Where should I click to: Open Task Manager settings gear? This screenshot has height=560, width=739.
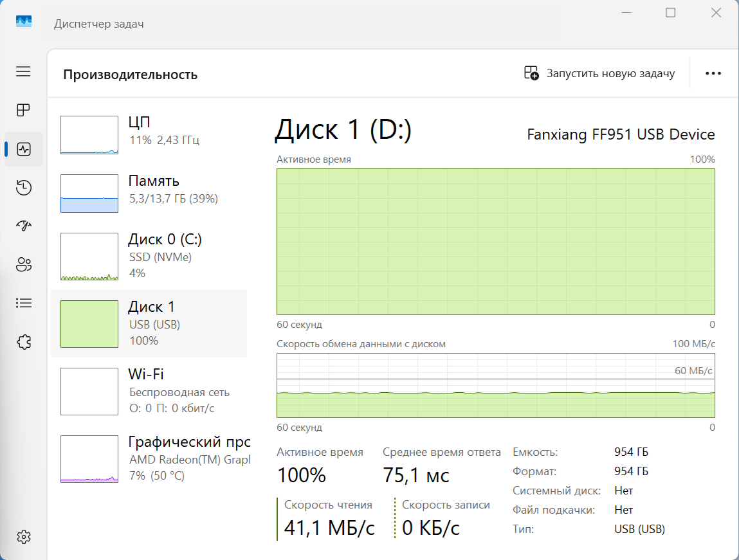coord(23,537)
